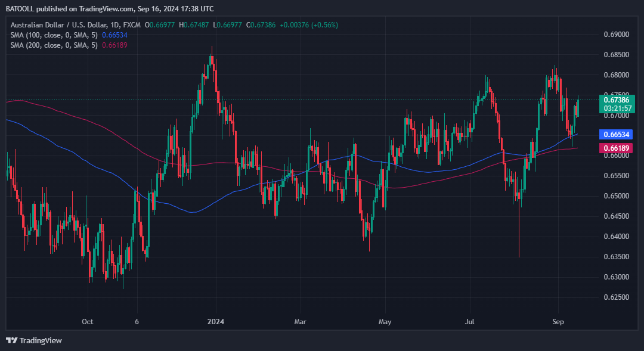Click the high price value H0.67487

194,25
